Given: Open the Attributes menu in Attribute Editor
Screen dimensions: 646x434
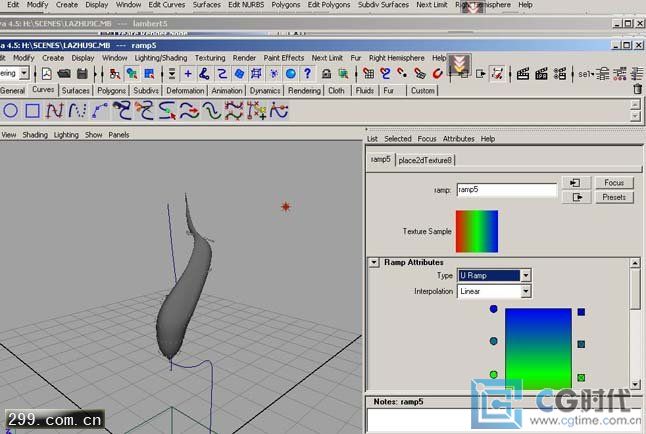Looking at the screenshot, I should tap(459, 139).
